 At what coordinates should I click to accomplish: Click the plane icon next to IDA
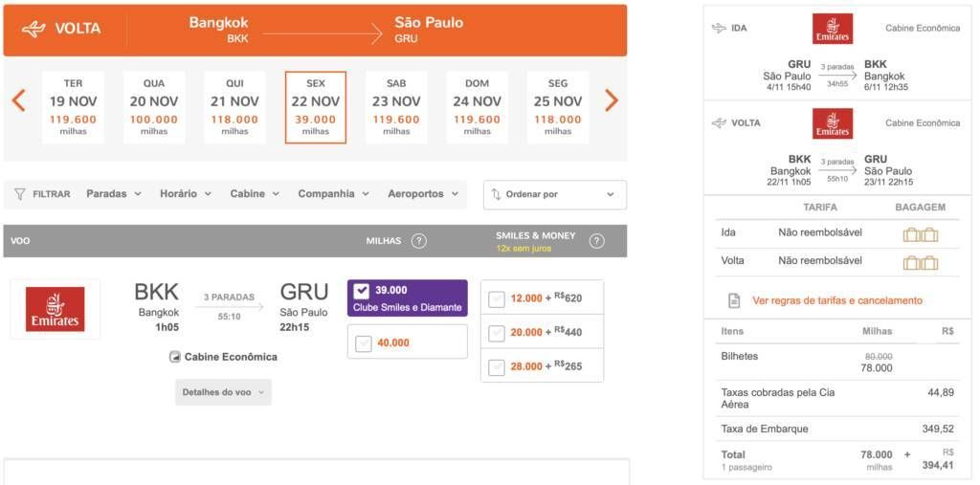pyautogui.click(x=719, y=28)
